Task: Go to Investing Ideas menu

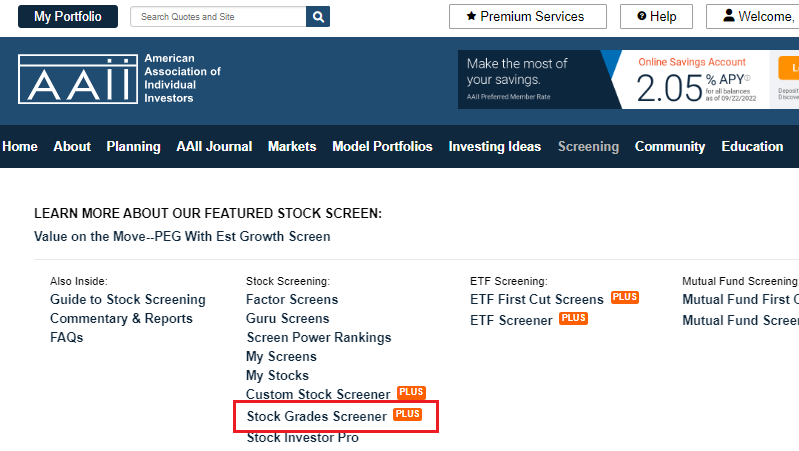Action: (x=494, y=146)
